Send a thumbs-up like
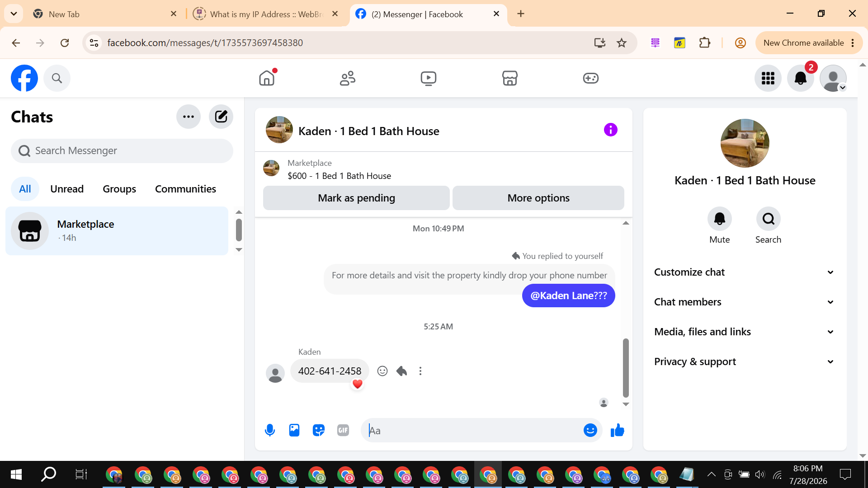This screenshot has height=488, width=868. 618,430
